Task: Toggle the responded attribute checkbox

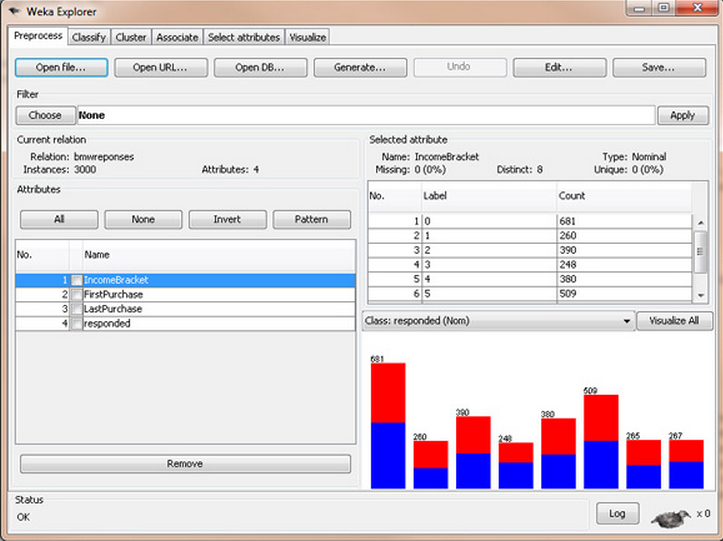Action: (x=76, y=323)
